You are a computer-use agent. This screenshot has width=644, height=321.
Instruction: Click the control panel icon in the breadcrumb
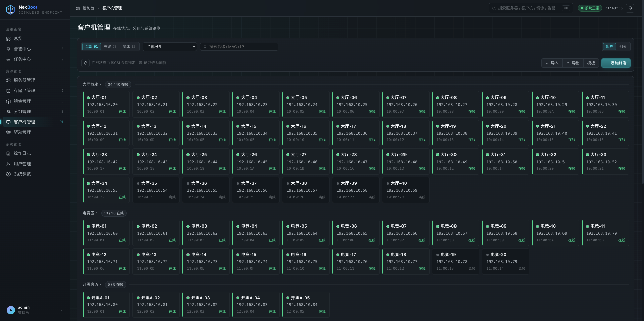click(78, 8)
